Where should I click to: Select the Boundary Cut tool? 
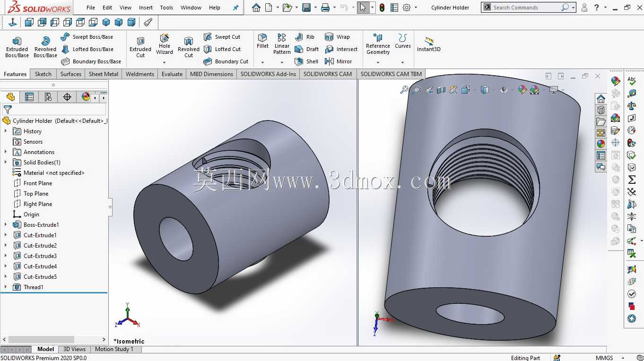[226, 61]
